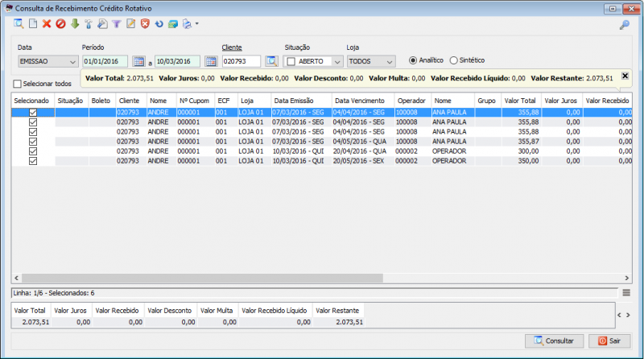Sort by Data Emissão column header
This screenshot has width=644, height=359.
(301, 101)
